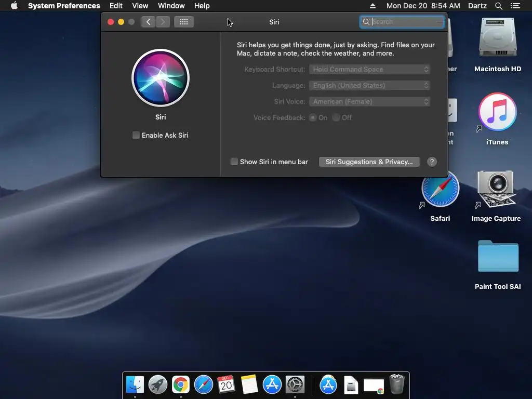Open the Edit menu
This screenshot has height=399, width=532.
click(x=116, y=6)
